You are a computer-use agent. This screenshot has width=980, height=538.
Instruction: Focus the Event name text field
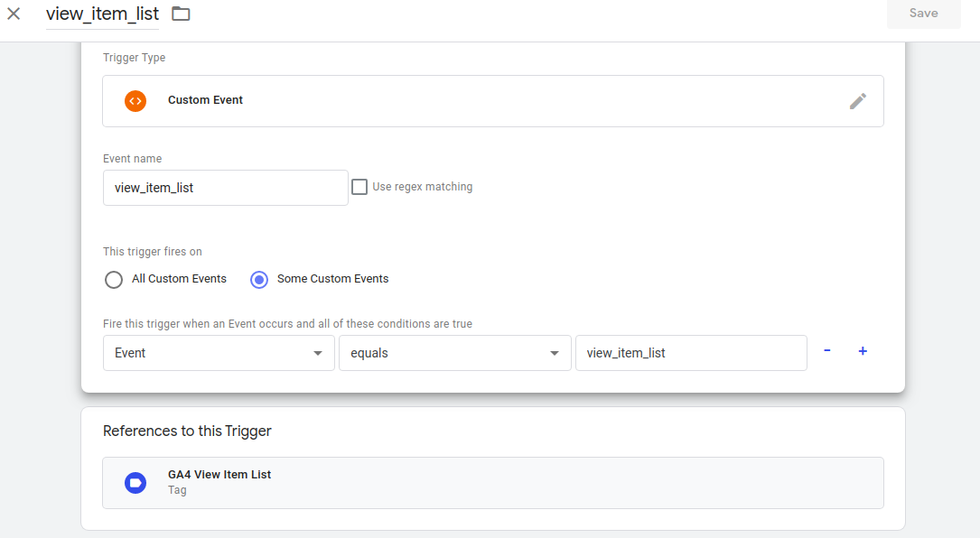tap(225, 188)
